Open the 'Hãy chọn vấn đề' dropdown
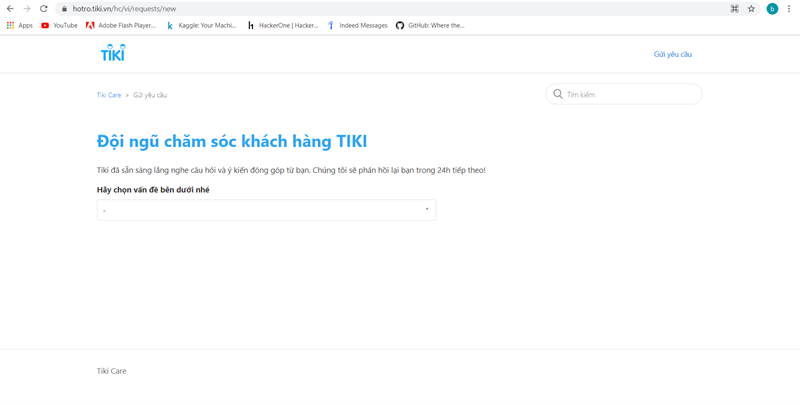The image size is (800, 405). coord(266,210)
